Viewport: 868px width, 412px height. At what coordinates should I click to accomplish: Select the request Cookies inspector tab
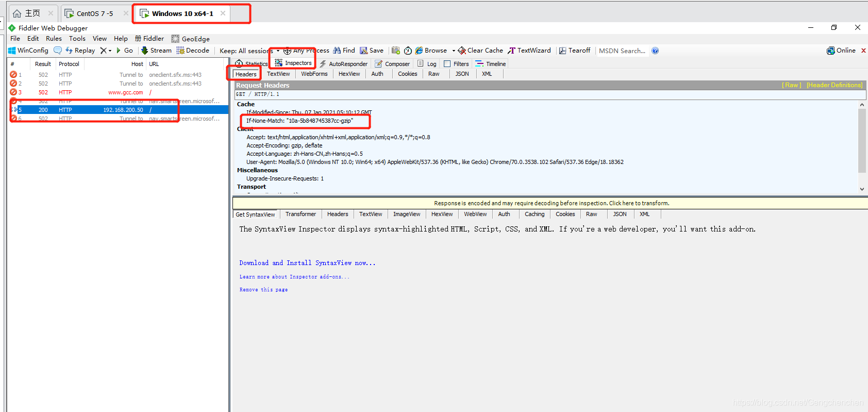point(408,74)
